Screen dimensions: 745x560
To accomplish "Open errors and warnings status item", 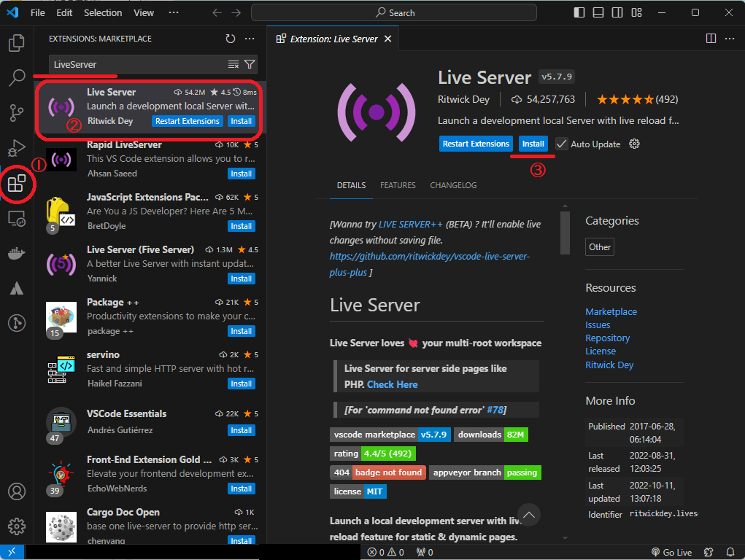I will [x=386, y=553].
